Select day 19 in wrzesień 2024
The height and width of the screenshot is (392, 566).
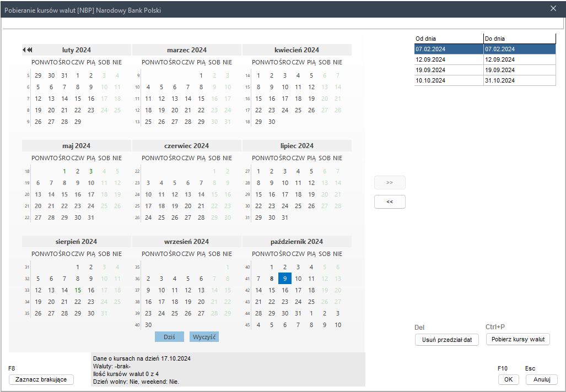188,302
